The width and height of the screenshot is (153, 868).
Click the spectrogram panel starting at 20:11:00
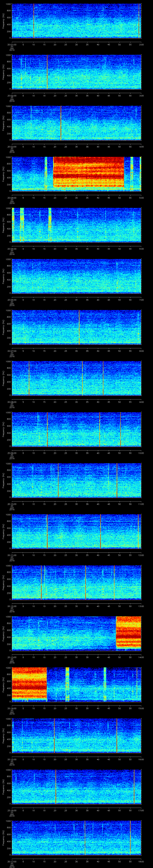click(x=76, y=531)
